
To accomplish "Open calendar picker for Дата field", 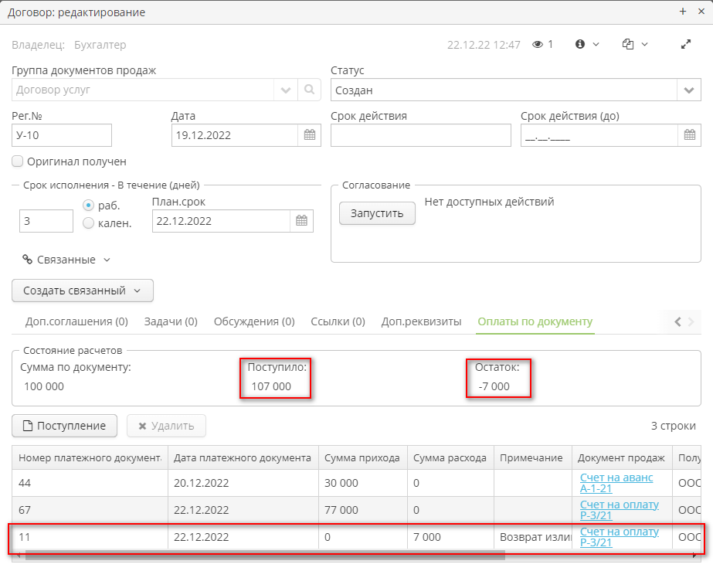I will coord(310,135).
